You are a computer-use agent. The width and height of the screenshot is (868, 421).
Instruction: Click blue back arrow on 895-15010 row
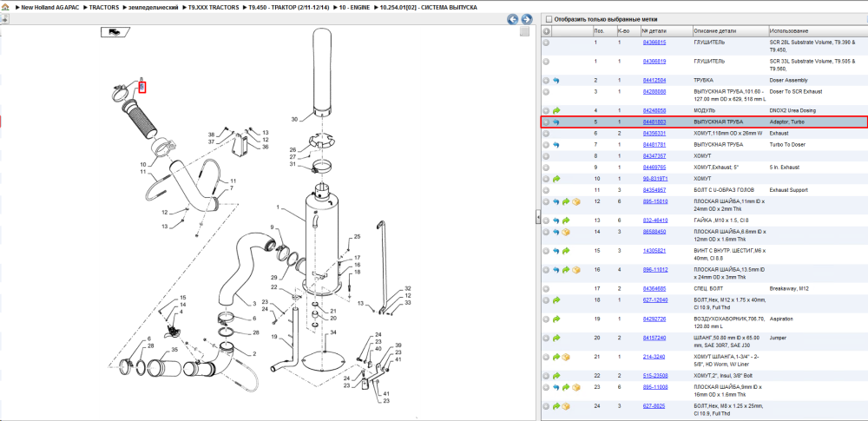coord(556,201)
